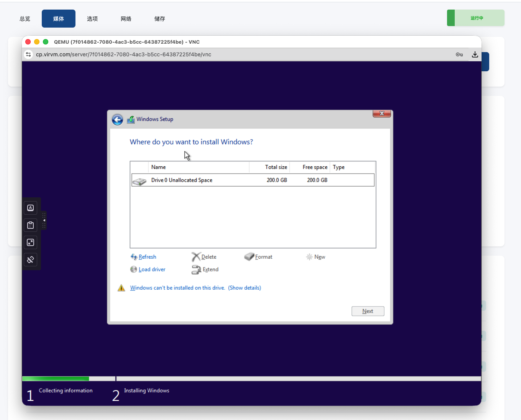Click the download icon in the VNC window
521x420 pixels.
(x=475, y=54)
